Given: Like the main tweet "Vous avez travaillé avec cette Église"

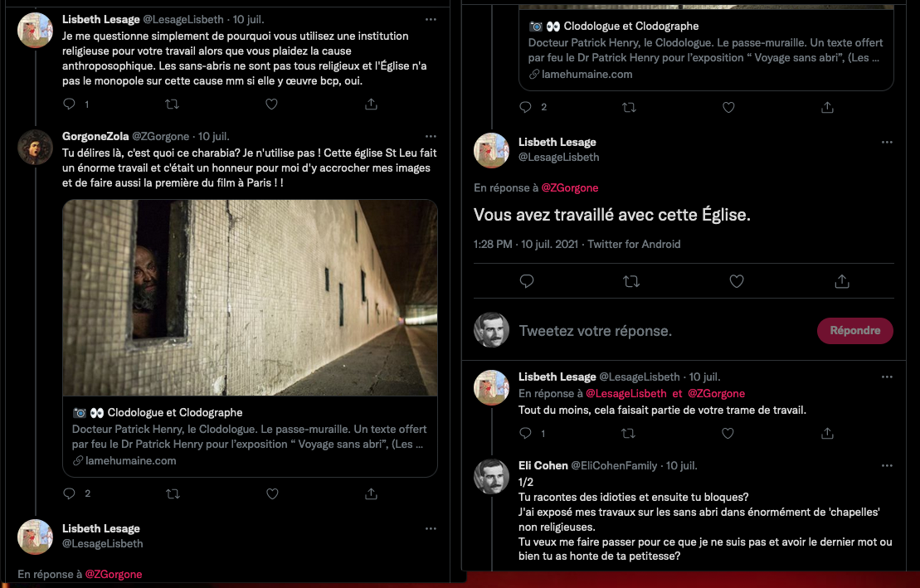Looking at the screenshot, I should (x=736, y=281).
